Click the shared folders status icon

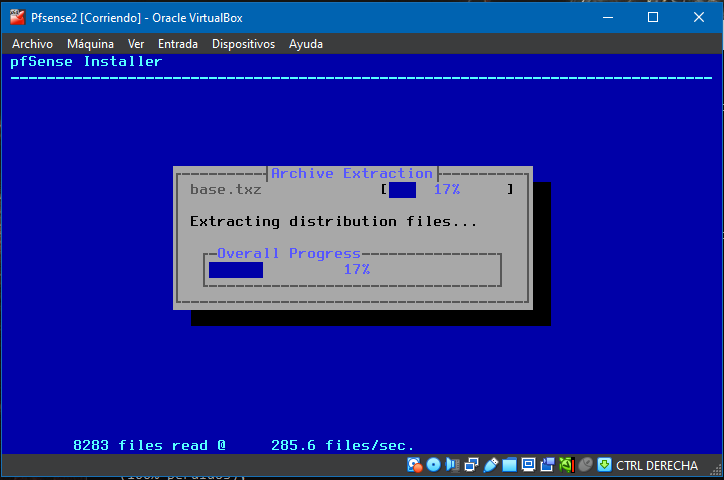click(509, 465)
